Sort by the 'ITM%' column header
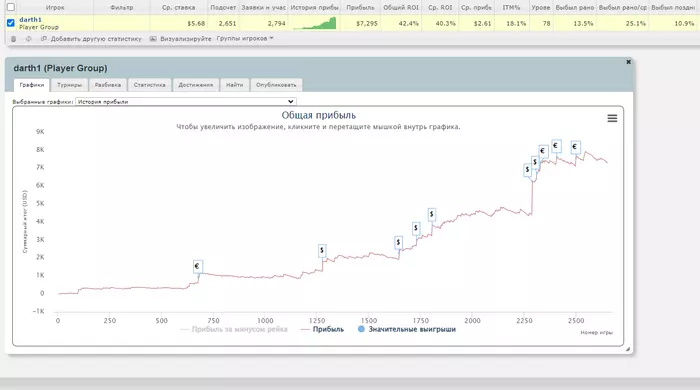700x390 pixels. tap(511, 8)
